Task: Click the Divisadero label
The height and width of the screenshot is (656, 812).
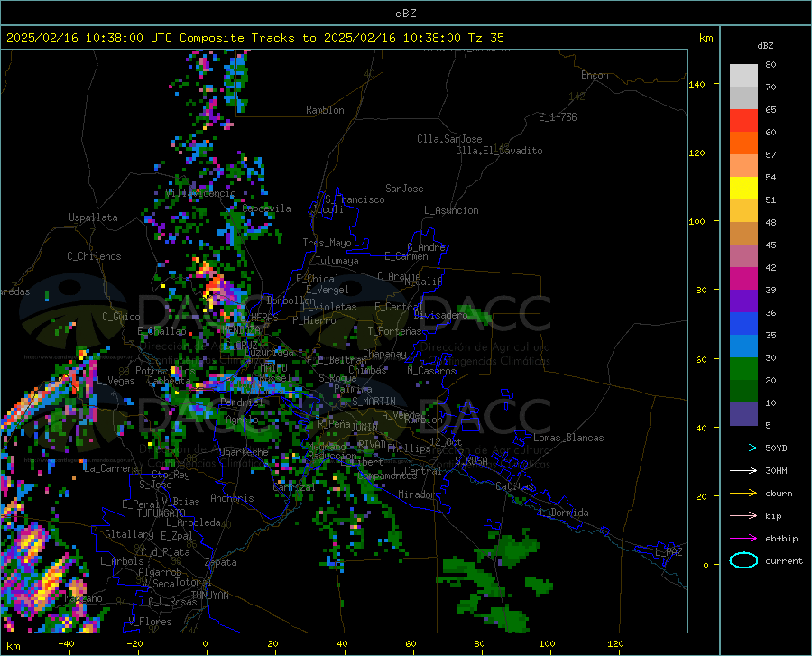Action: (x=440, y=315)
